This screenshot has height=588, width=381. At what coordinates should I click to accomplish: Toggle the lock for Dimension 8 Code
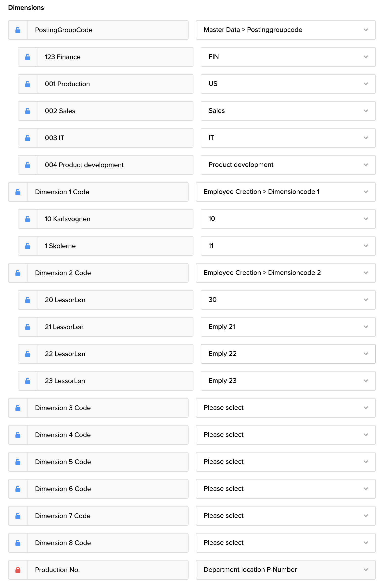point(18,543)
